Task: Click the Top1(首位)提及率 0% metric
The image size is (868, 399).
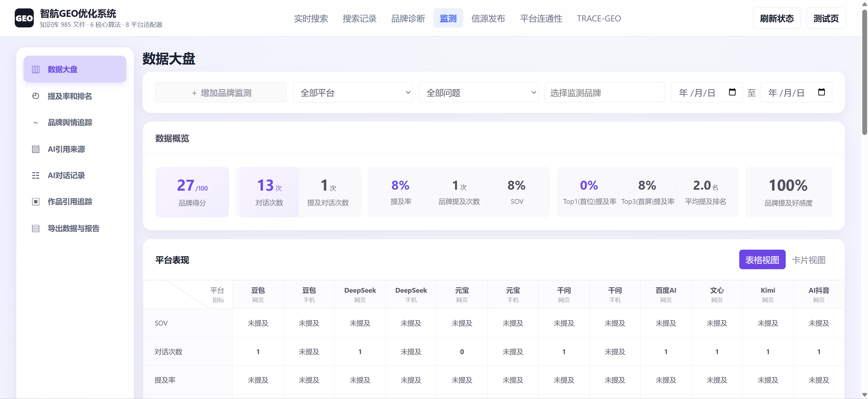Action: tap(589, 192)
